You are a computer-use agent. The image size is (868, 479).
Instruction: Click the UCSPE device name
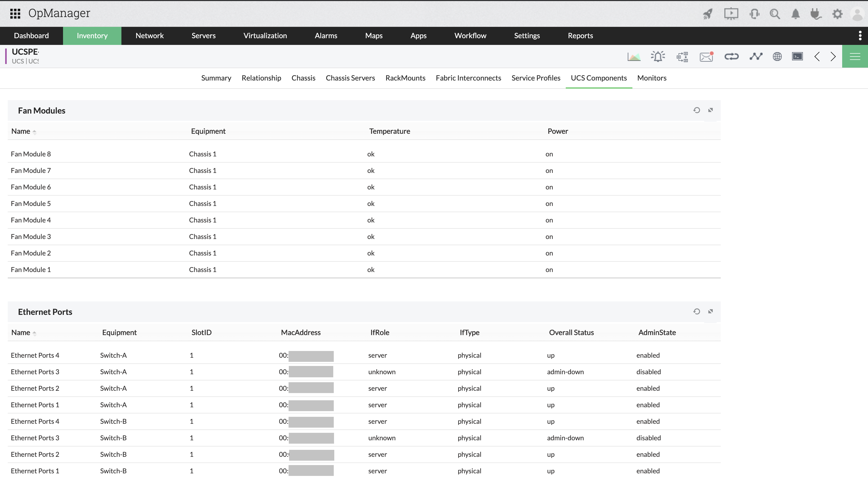point(25,52)
